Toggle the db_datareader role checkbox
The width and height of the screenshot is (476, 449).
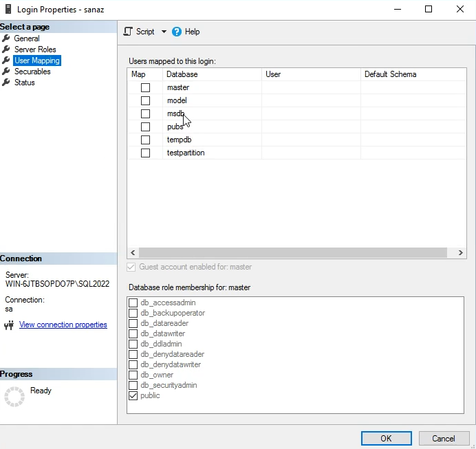coord(133,323)
